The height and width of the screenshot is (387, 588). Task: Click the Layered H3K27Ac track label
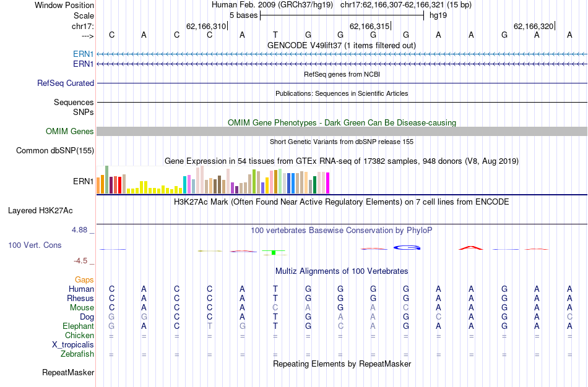[x=40, y=211]
